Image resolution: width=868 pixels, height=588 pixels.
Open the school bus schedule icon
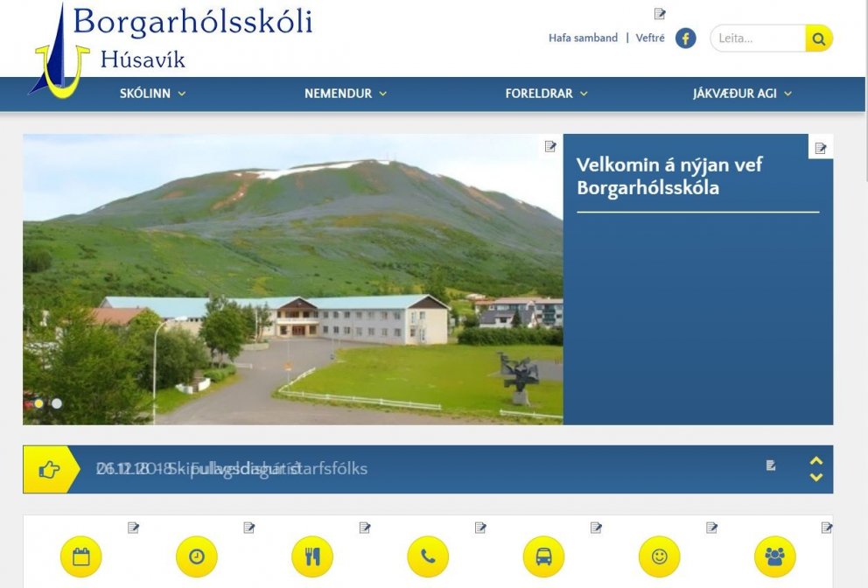pos(544,556)
